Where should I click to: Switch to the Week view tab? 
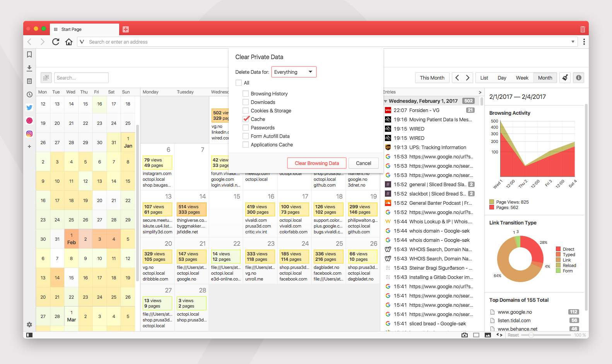coord(522,78)
